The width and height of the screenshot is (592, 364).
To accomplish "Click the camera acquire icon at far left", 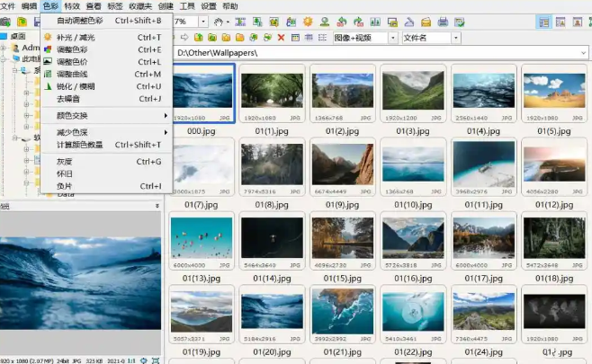I will [x=5, y=22].
